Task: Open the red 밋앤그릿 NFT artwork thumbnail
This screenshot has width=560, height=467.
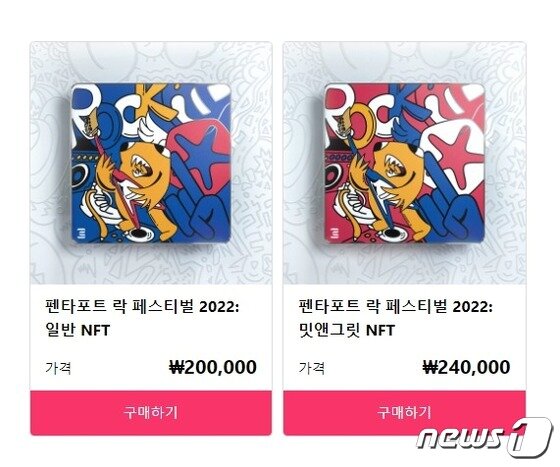Action: point(404,164)
